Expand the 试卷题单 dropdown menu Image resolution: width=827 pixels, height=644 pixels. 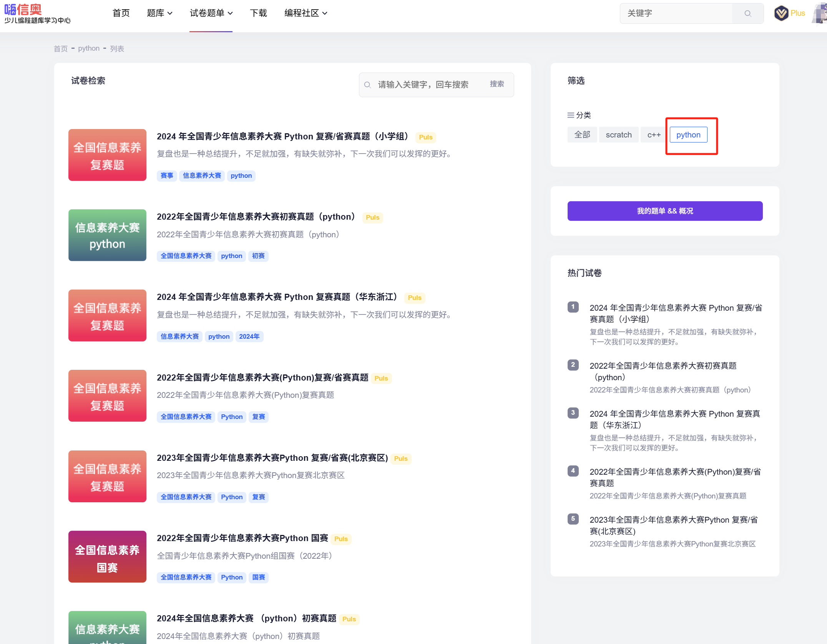point(211,13)
